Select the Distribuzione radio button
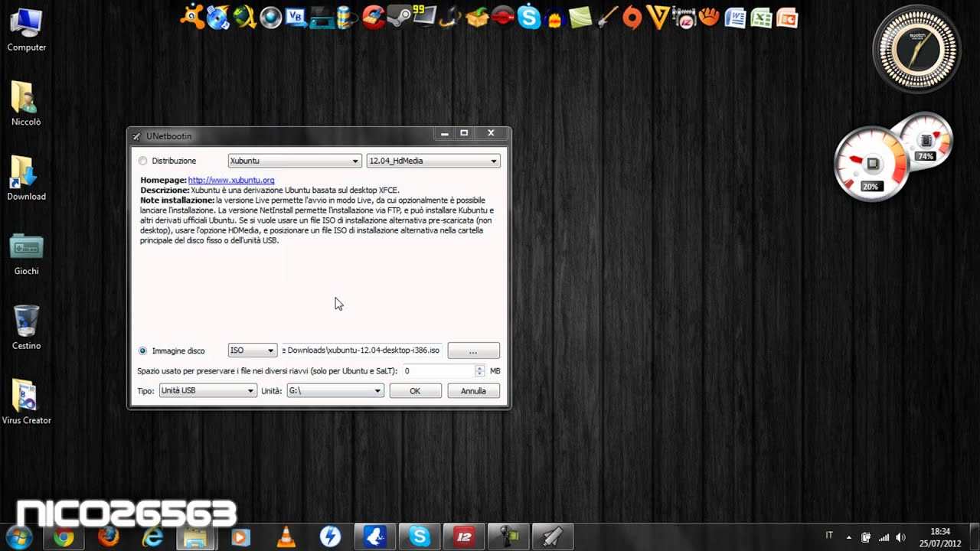 pos(142,161)
